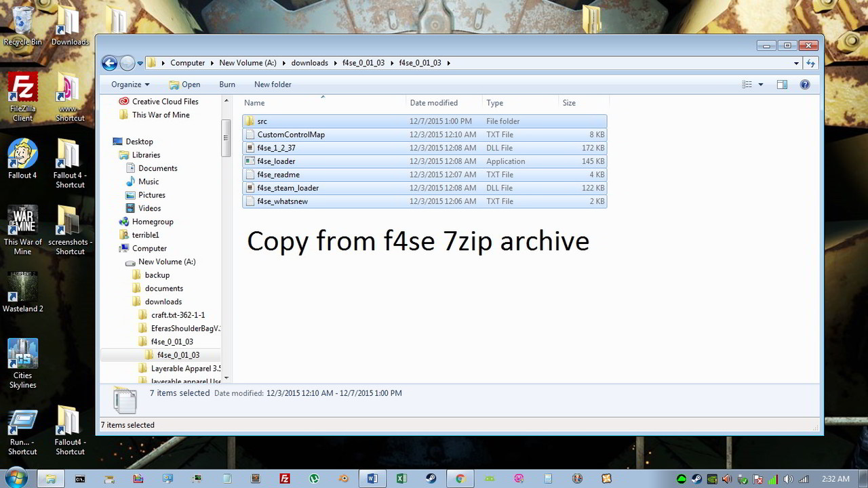Open the NVIDIA icon in the system tray
This screenshot has height=488, width=868.
click(713, 479)
